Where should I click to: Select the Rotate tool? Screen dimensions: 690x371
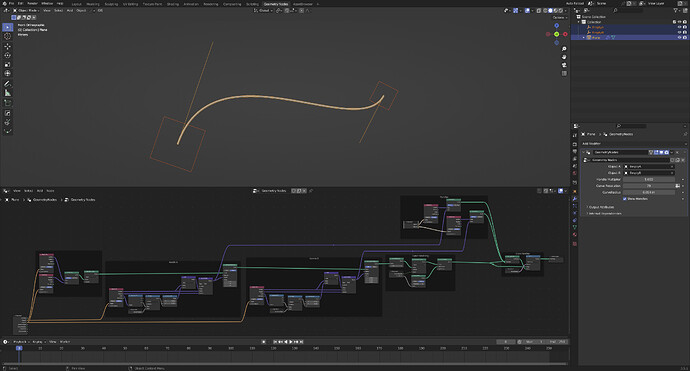(x=7, y=55)
